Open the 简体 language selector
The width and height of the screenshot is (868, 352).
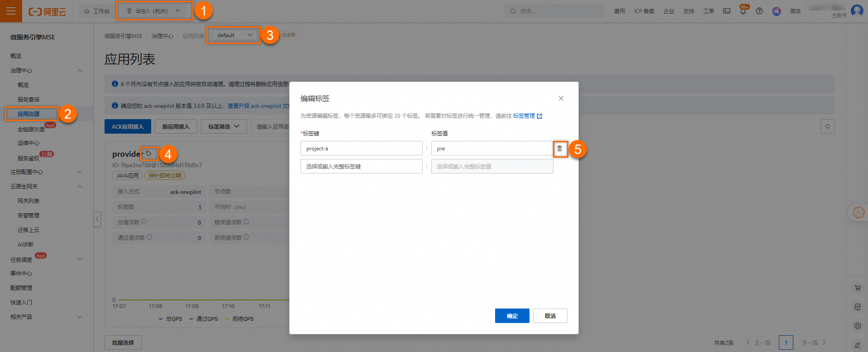coord(795,11)
